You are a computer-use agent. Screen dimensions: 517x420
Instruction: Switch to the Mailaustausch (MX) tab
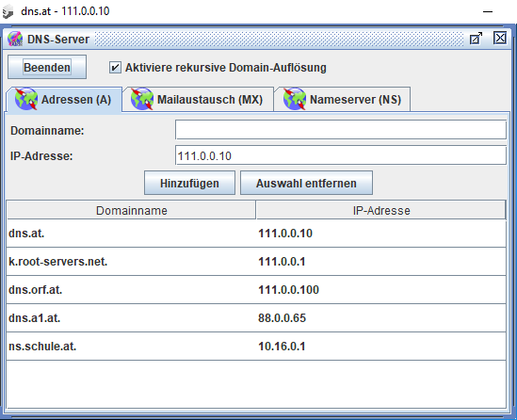pos(198,99)
